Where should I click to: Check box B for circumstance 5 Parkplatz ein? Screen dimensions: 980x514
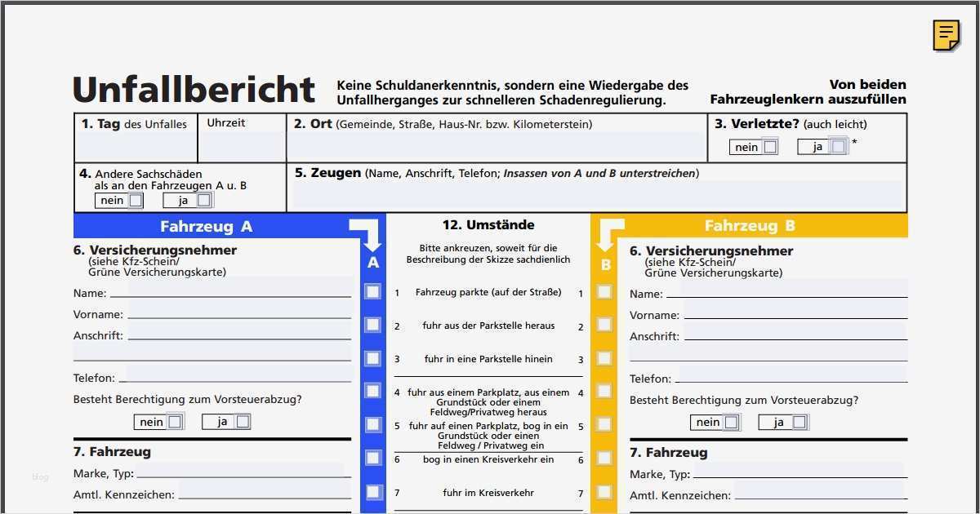604,424
